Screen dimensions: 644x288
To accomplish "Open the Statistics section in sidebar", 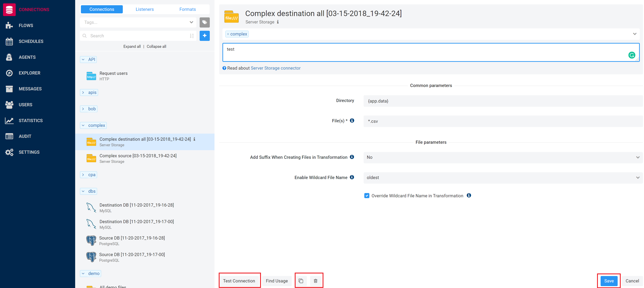I will pyautogui.click(x=31, y=120).
